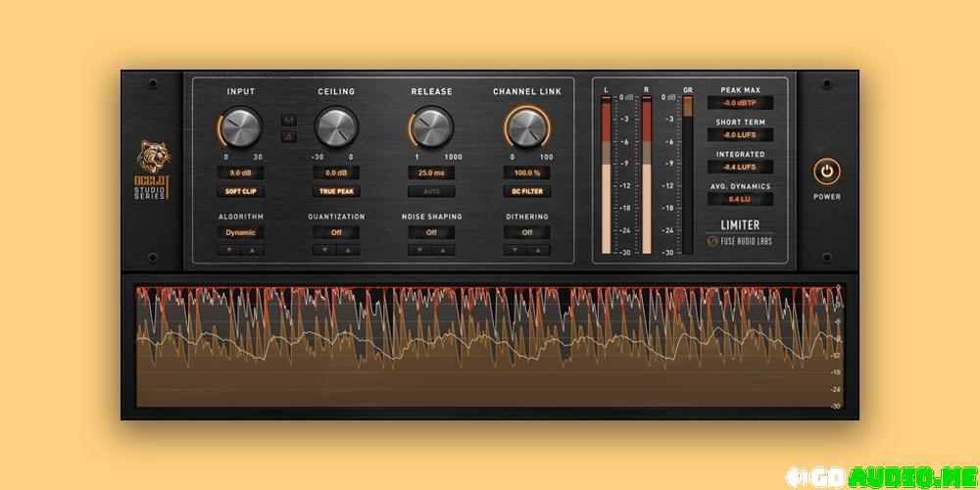Click the NOISE SHAPING label
Viewport: 980px width, 490px height.
tap(431, 217)
